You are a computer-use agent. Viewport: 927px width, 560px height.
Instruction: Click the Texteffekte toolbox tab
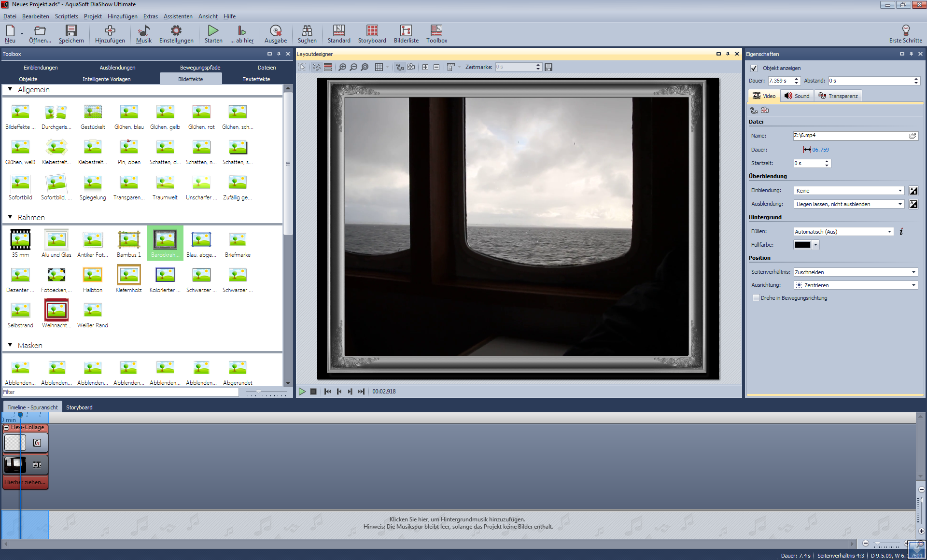point(256,79)
